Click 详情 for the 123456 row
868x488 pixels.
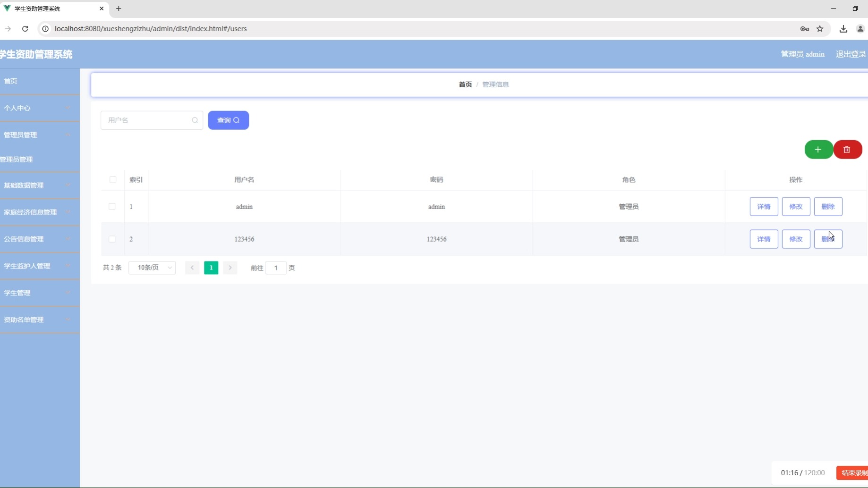point(764,239)
